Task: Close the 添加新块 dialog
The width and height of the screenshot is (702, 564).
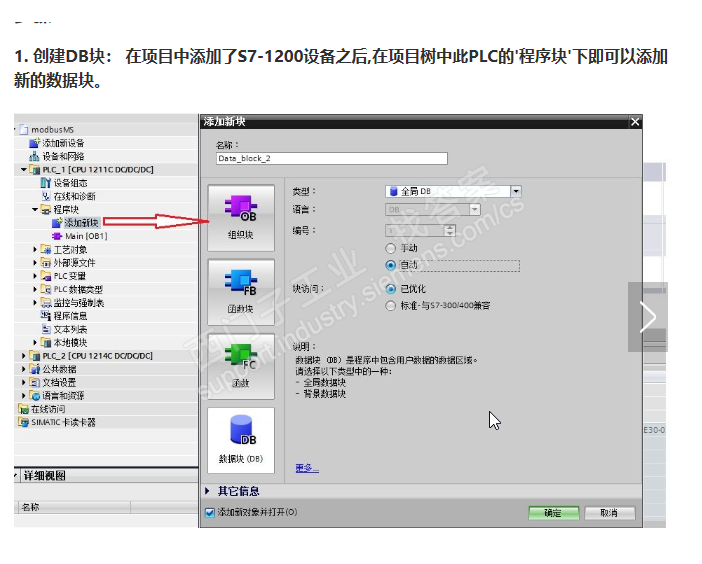Action: coord(635,122)
